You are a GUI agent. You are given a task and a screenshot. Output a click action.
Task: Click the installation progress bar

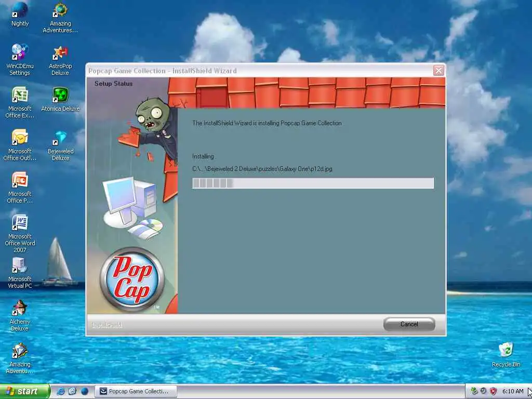pos(313,183)
